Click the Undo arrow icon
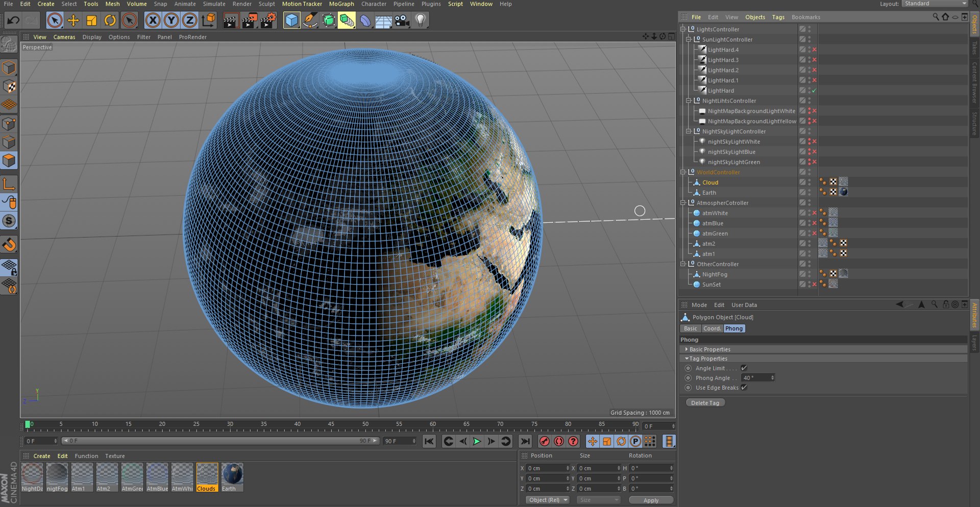This screenshot has height=507, width=980. tap(13, 20)
